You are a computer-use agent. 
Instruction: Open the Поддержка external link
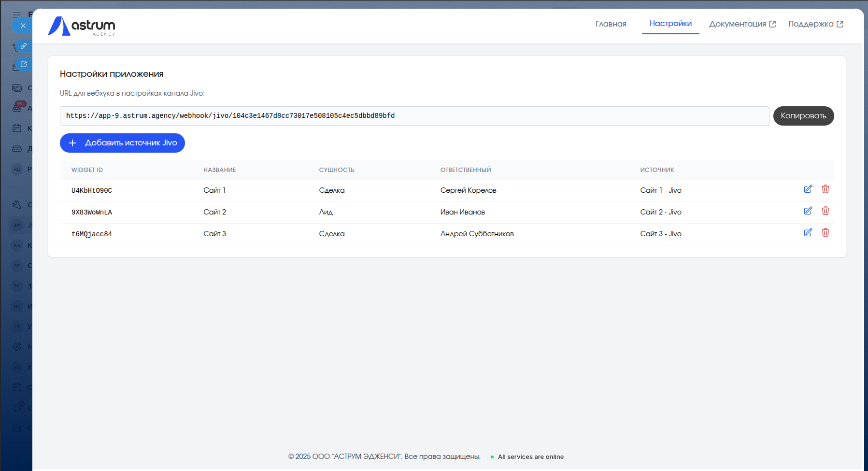tap(815, 24)
